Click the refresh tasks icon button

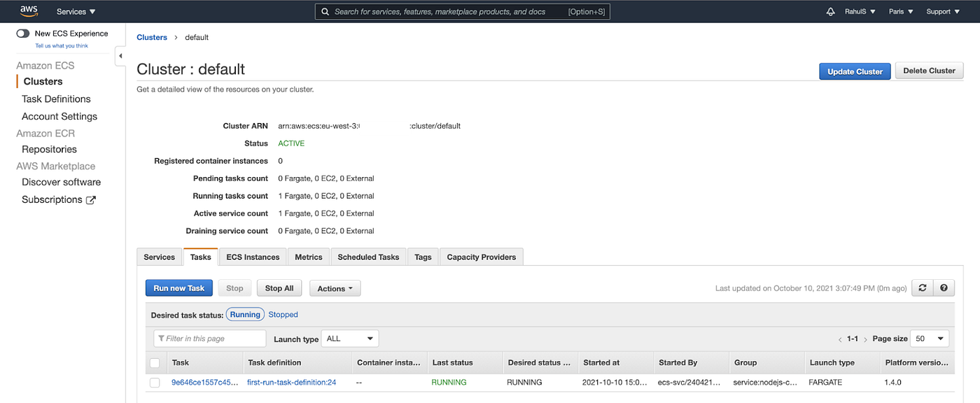[923, 288]
